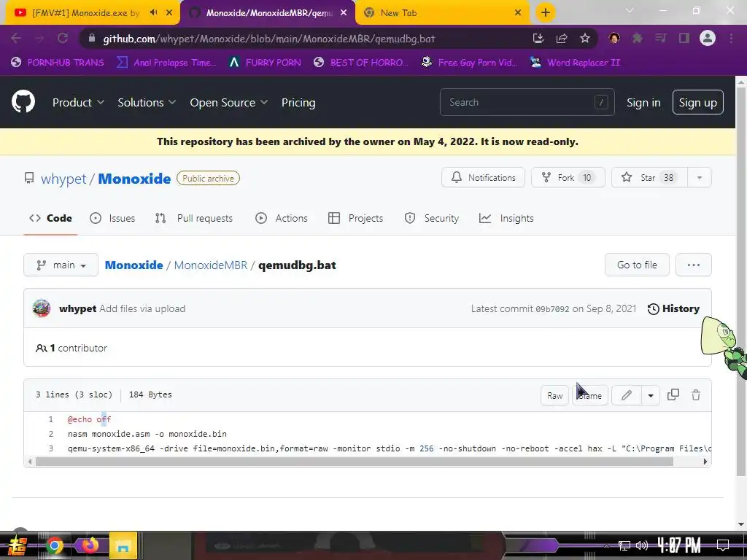Expand the Star lists dropdown arrow
The height and width of the screenshot is (560, 747).
(x=700, y=178)
